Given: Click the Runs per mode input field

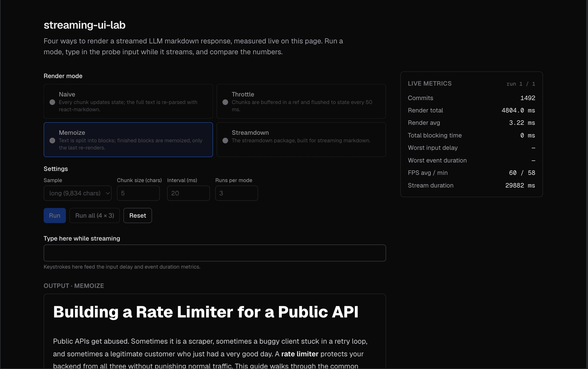Looking at the screenshot, I should [x=237, y=193].
